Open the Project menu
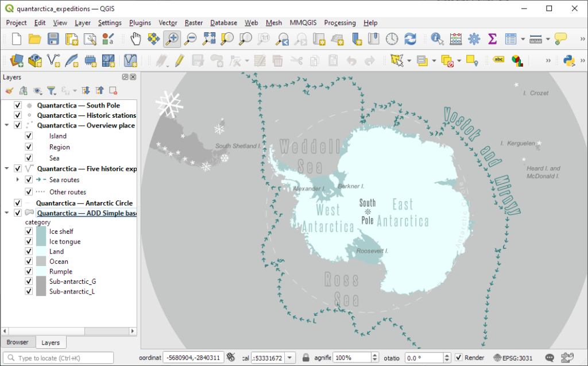Screen dimensions: 588x366 pos(16,23)
